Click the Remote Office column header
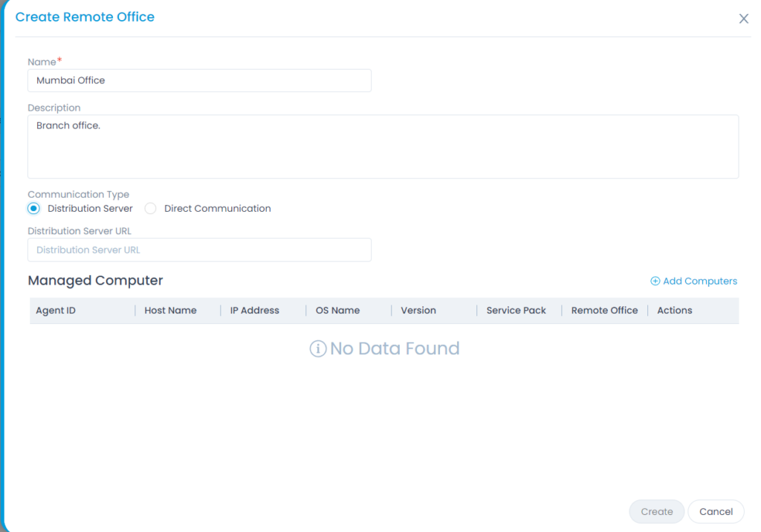This screenshot has width=761, height=532. 604,311
